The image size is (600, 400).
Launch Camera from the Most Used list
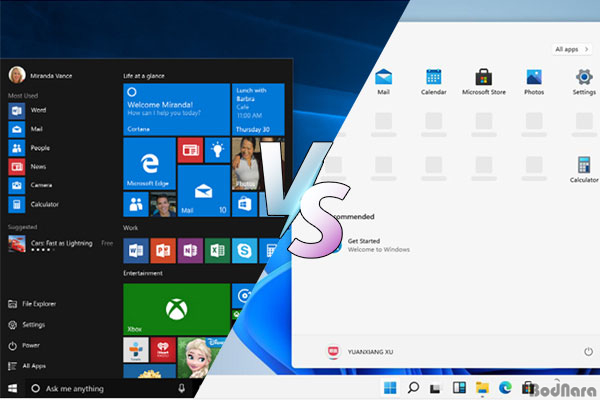point(31,186)
